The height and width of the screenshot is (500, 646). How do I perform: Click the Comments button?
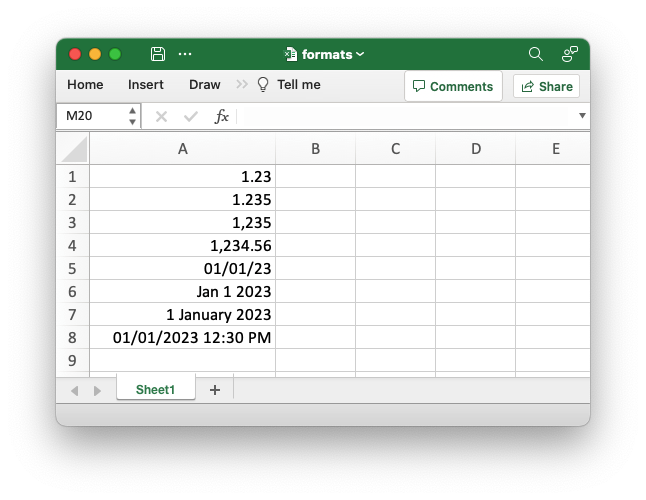(453, 86)
